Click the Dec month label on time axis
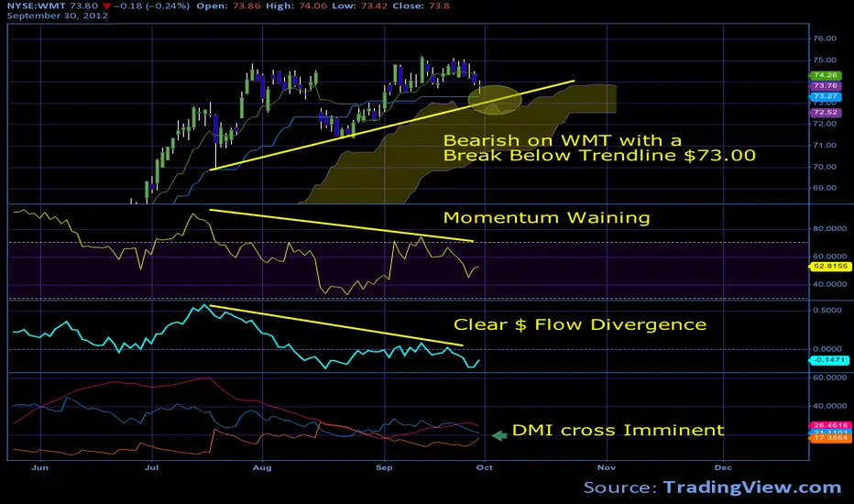The image size is (854, 504). point(723,467)
